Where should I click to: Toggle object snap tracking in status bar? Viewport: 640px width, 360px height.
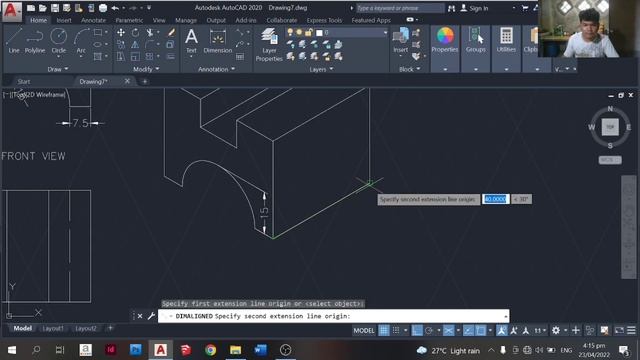click(468, 330)
